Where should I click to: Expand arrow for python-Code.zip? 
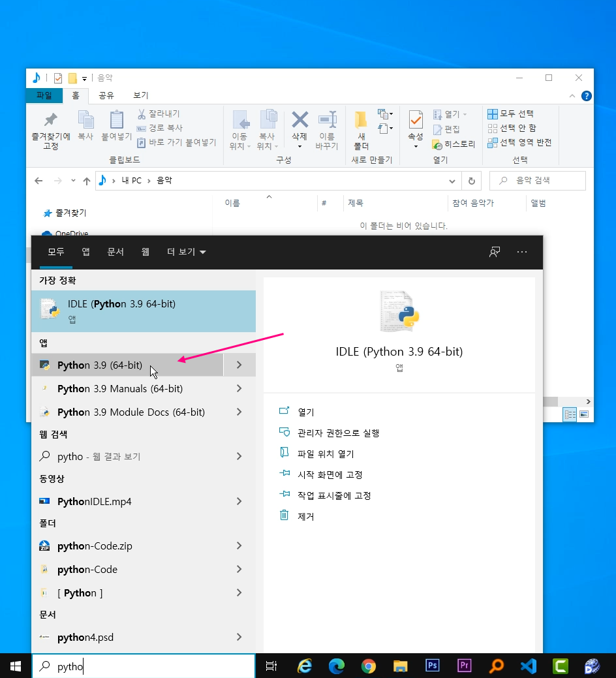click(239, 546)
